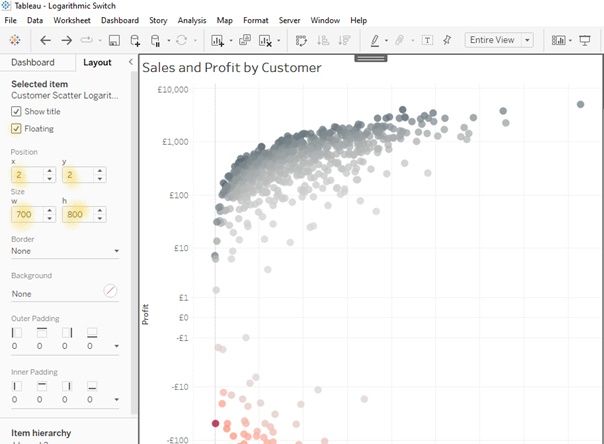Uncheck the Floating checkbox
The height and width of the screenshot is (444, 604).
pos(16,128)
